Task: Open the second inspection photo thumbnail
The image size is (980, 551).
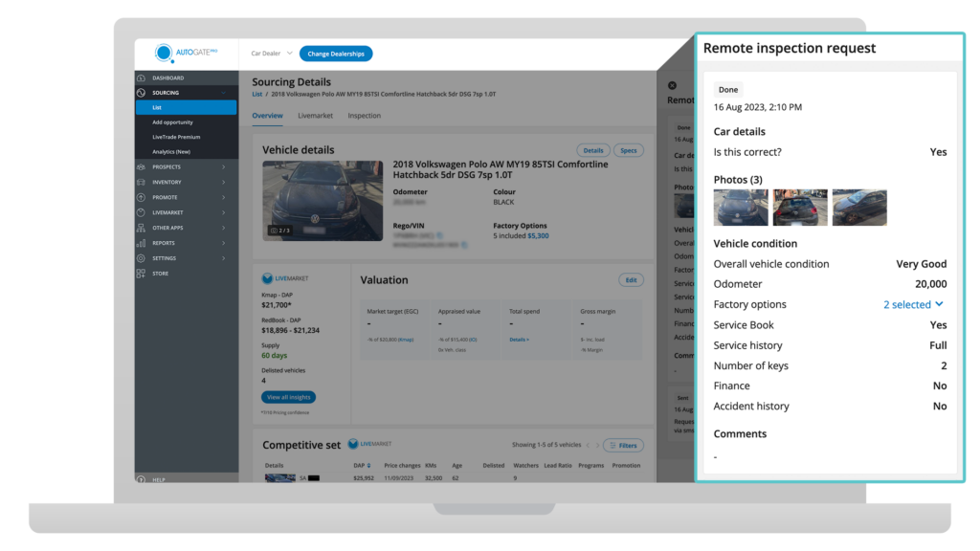Action: [x=800, y=207]
